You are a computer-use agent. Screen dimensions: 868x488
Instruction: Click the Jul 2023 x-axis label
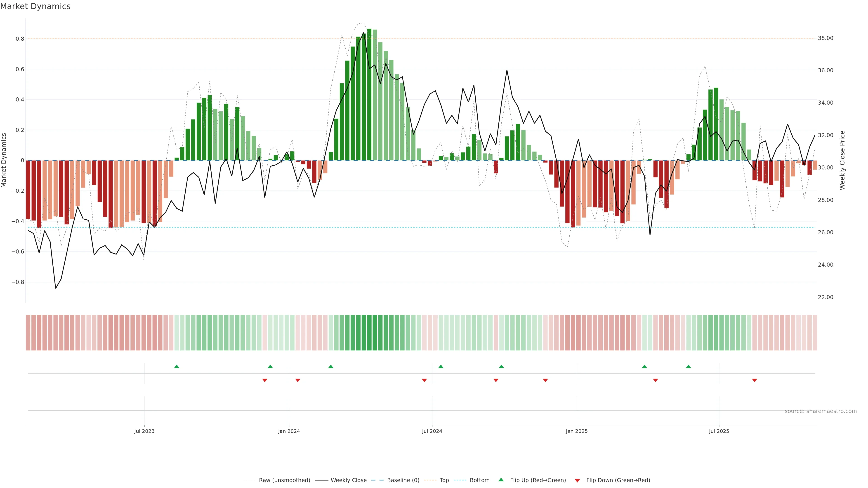tap(144, 431)
